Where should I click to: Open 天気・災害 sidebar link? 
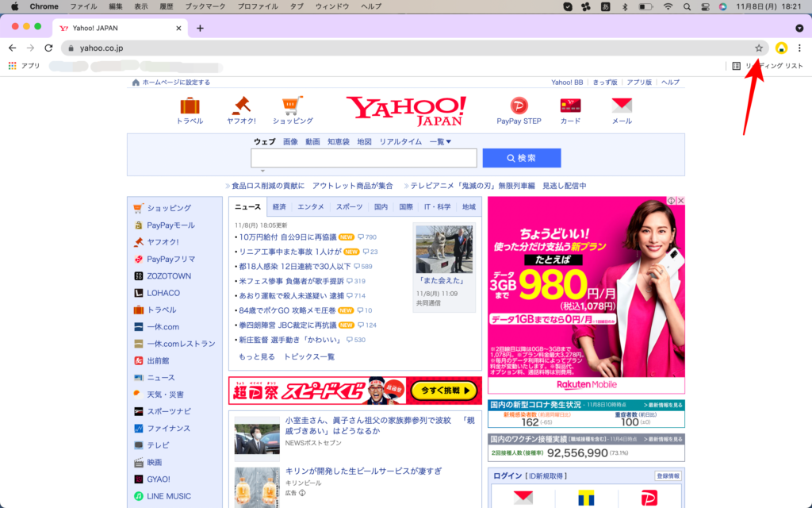(x=165, y=394)
